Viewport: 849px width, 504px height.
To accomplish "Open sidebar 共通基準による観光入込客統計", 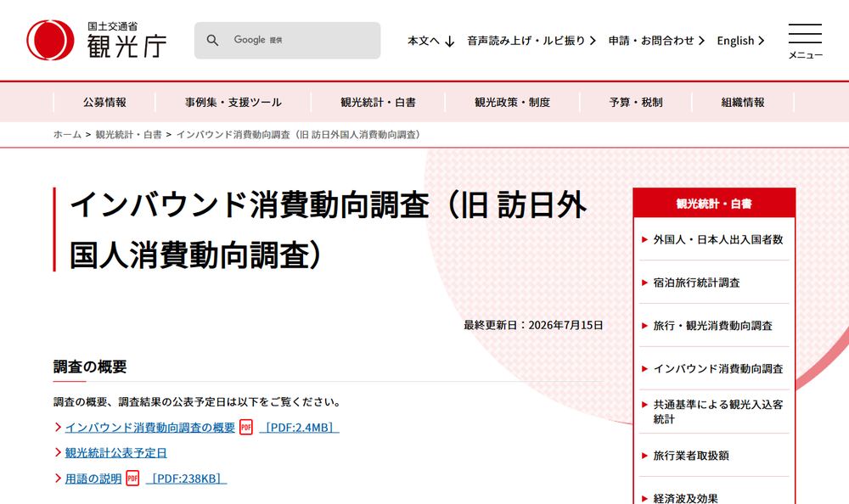I will pos(718,412).
